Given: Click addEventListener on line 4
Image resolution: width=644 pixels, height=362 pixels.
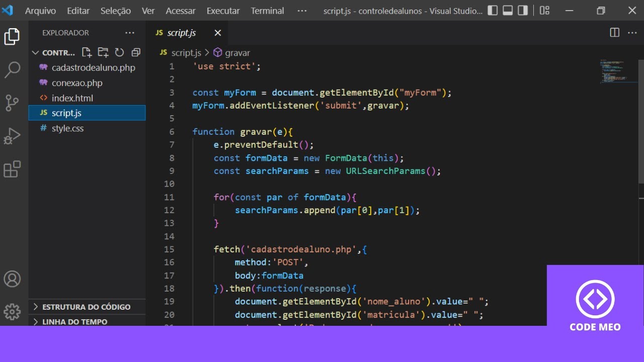Looking at the screenshot, I should tap(272, 106).
